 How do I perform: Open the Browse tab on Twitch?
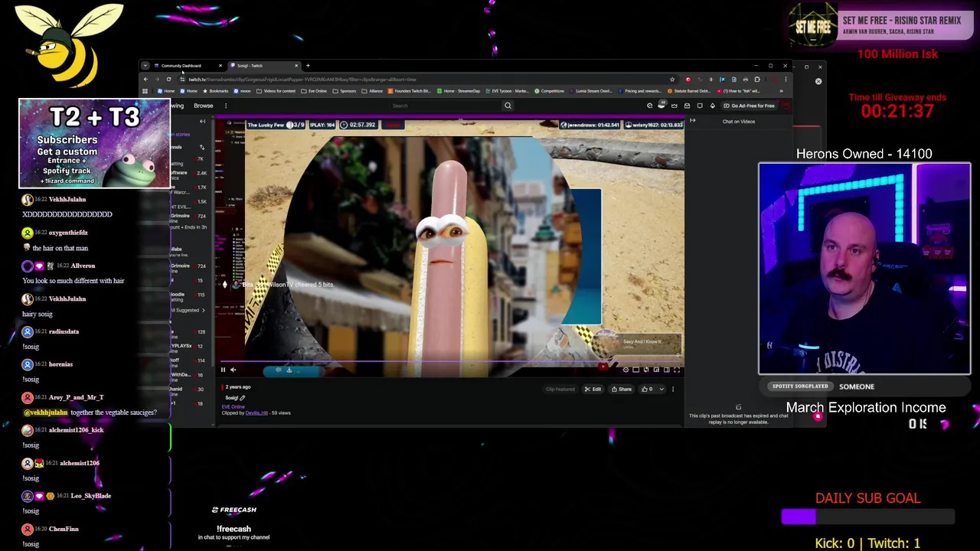click(x=204, y=106)
